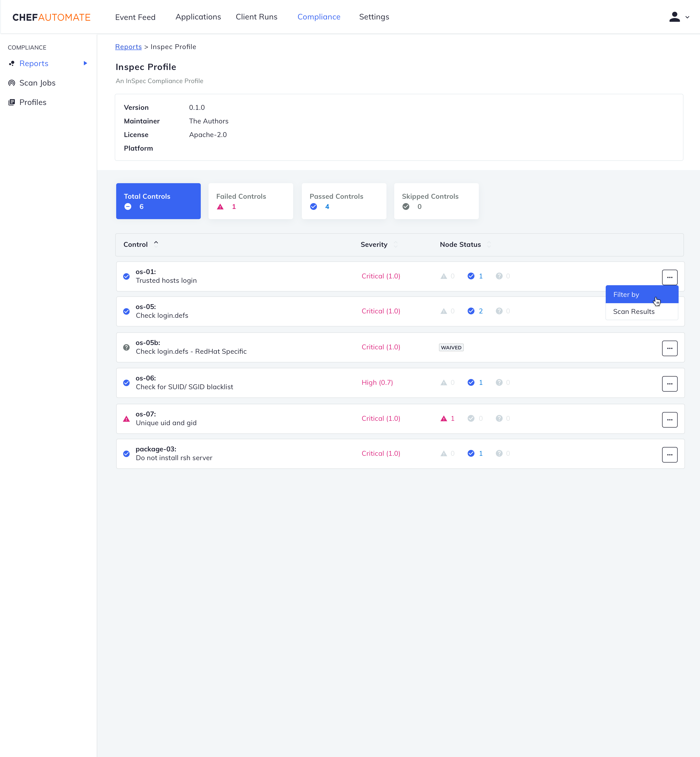Viewport: 700px width, 757px height.
Task: Select Scan Results from the context menu
Action: click(634, 311)
